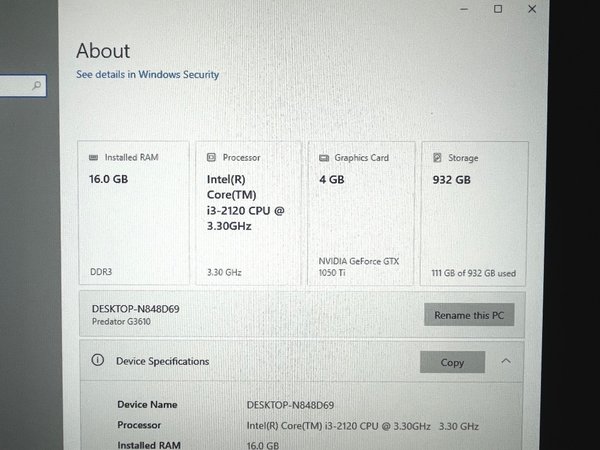Click the Device Specifications info icon
This screenshot has width=600, height=450.
[97, 361]
